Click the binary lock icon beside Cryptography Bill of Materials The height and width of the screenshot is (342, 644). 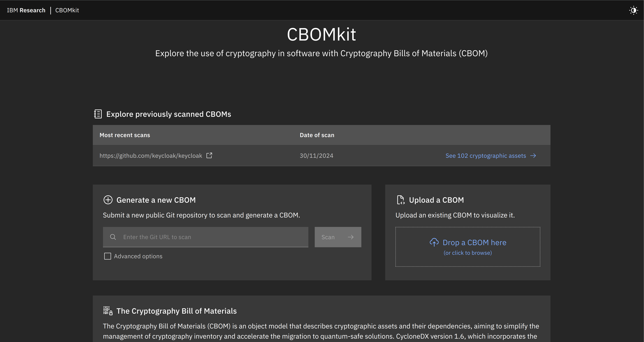pos(108,311)
